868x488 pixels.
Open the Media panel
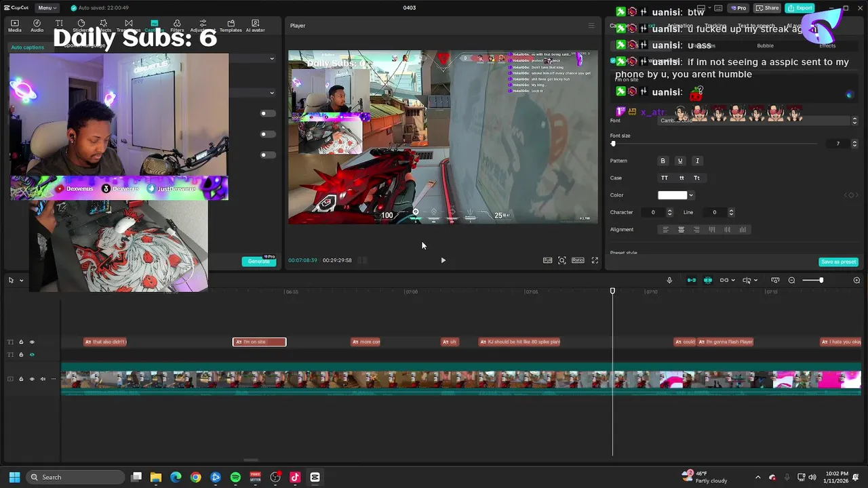click(15, 26)
